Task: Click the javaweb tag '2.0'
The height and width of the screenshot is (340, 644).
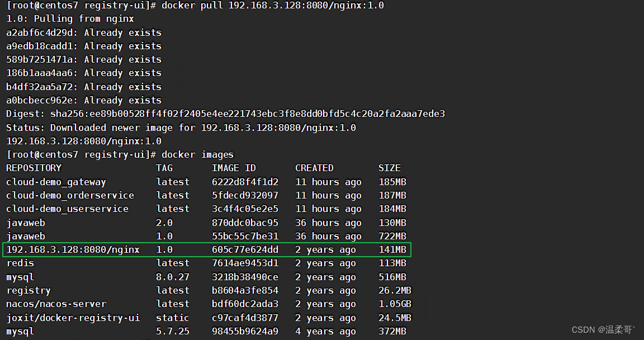Action: coord(164,223)
